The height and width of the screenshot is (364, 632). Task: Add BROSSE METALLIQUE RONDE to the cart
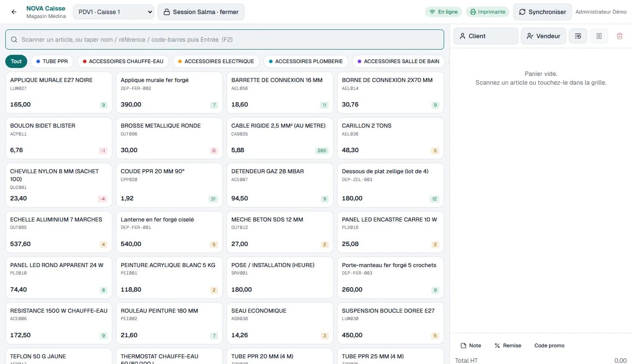169,138
